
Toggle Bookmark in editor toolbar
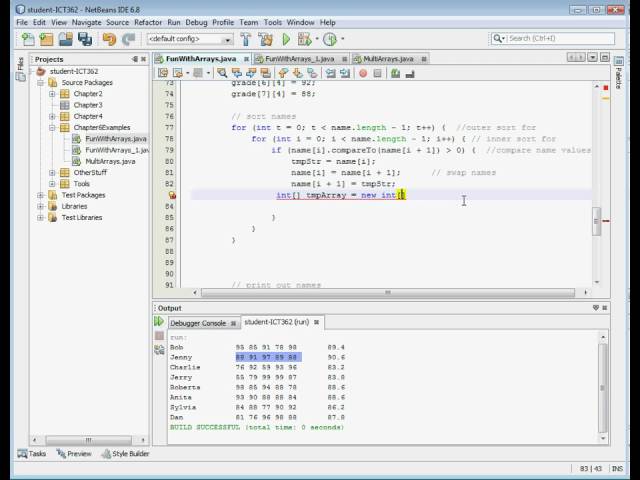312,73
